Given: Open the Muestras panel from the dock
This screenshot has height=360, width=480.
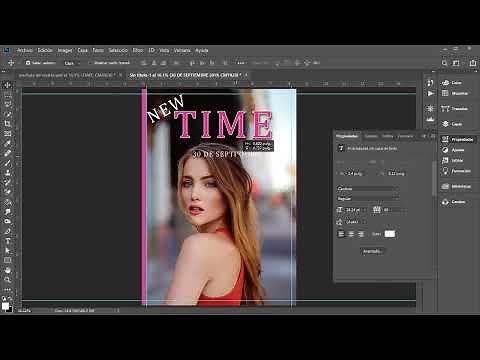Looking at the screenshot, I should pos(456,93).
